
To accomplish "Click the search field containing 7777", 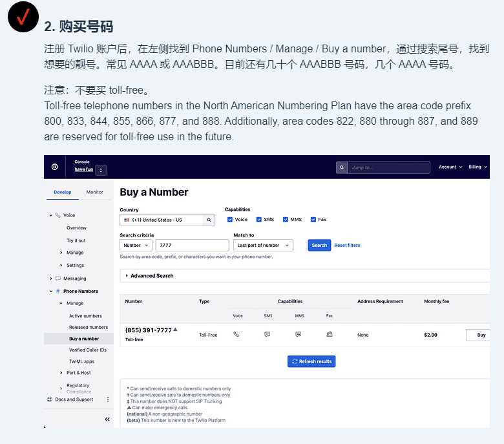I will coord(192,246).
